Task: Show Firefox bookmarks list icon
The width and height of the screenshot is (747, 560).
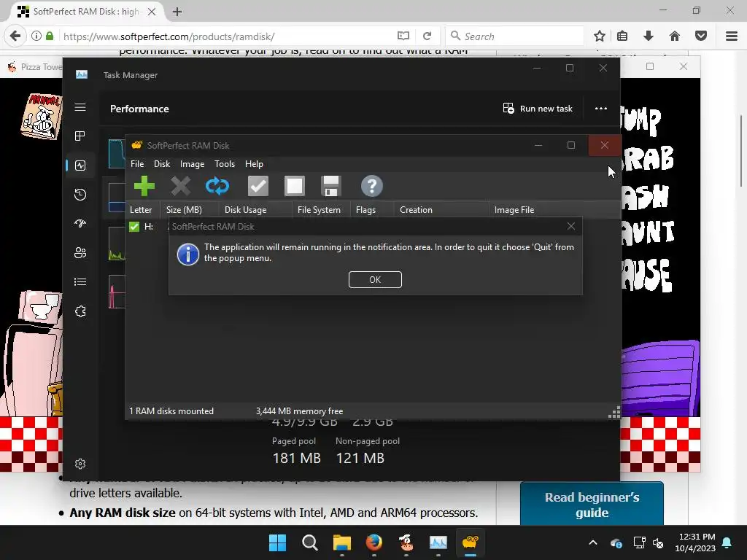Action: [x=622, y=36]
